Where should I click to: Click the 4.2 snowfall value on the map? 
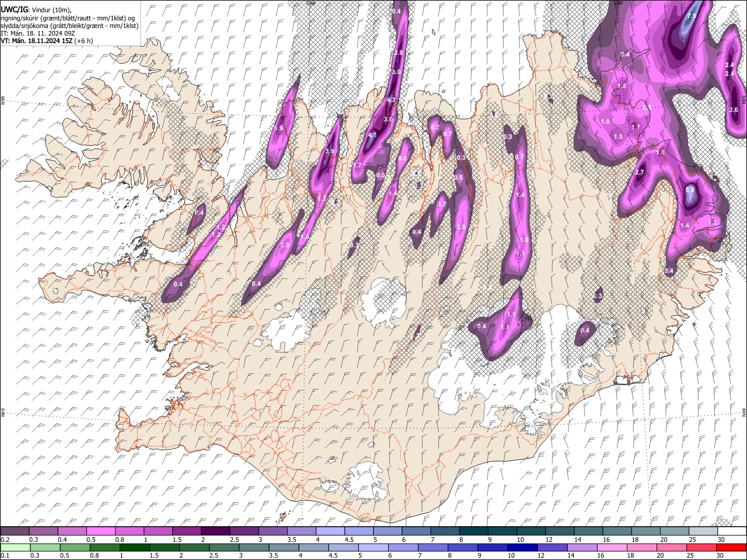(x=392, y=100)
